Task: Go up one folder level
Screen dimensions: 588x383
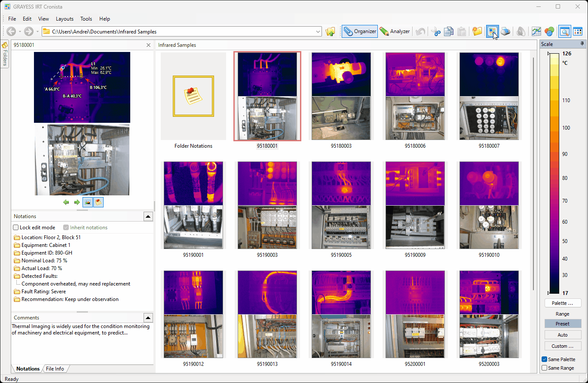Action: [330, 31]
